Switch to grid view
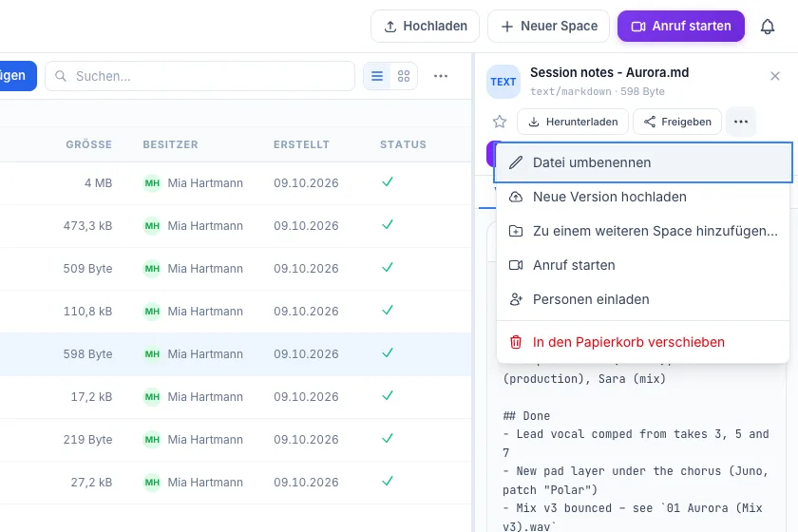798x532 pixels. (404, 76)
